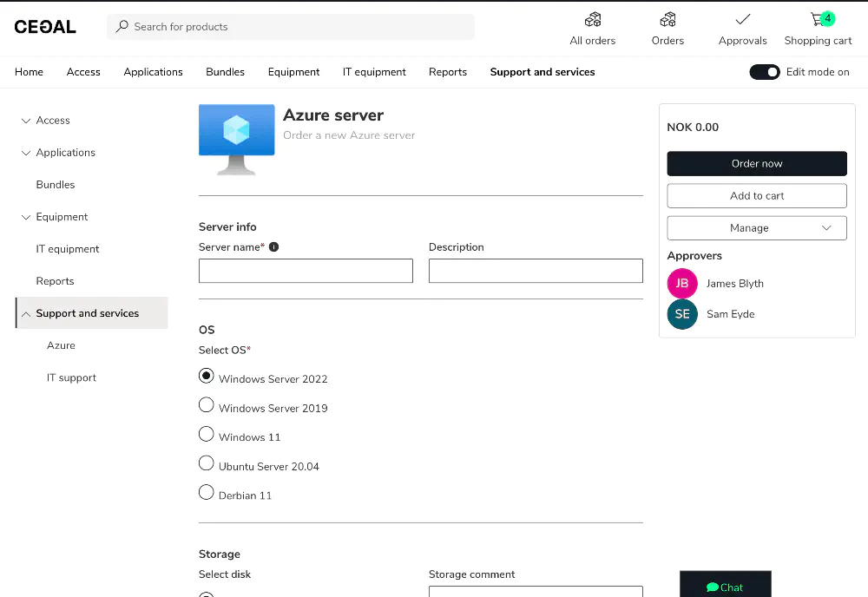Click the JB approver avatar
Image resolution: width=868 pixels, height=597 pixels.
click(682, 284)
